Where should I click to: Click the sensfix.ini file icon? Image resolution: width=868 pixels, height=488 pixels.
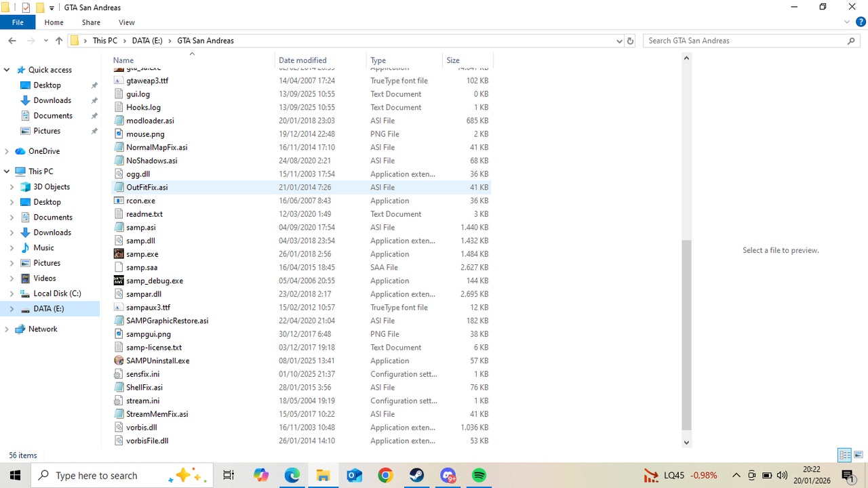point(119,374)
